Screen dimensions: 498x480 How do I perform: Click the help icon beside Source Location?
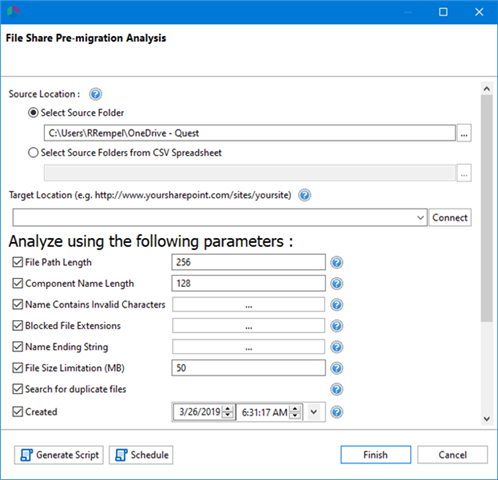(95, 94)
